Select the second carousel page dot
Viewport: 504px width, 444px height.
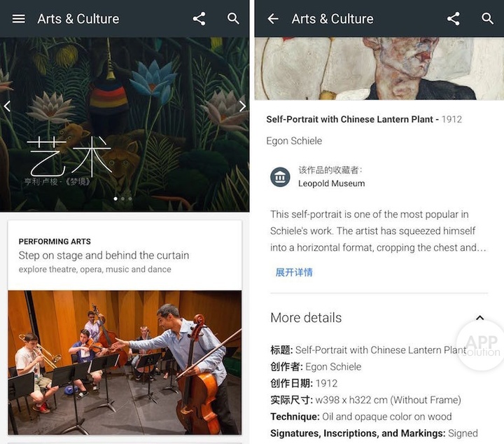click(122, 199)
